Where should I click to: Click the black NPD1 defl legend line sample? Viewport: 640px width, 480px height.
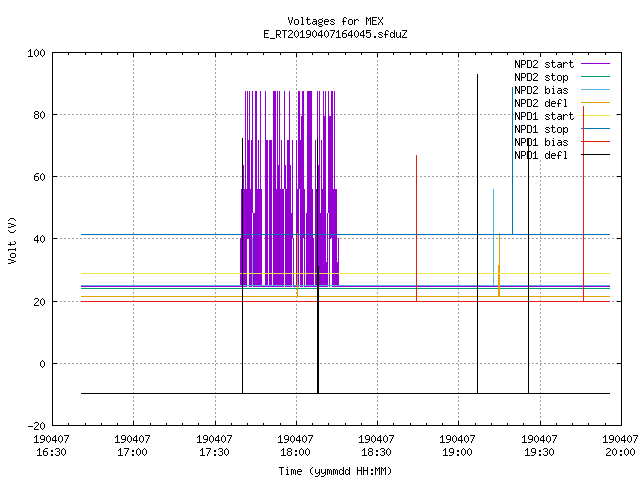click(596, 155)
